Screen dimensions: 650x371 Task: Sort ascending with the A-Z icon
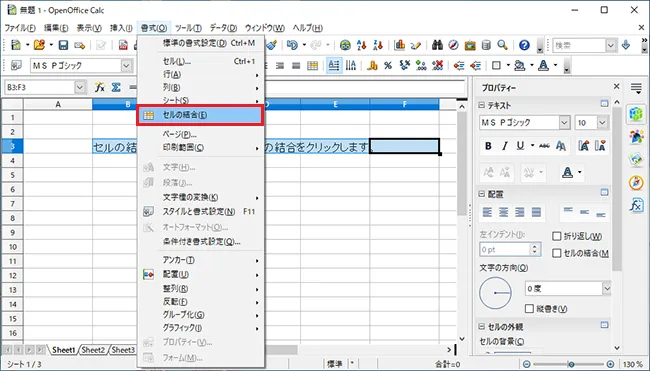tap(361, 45)
